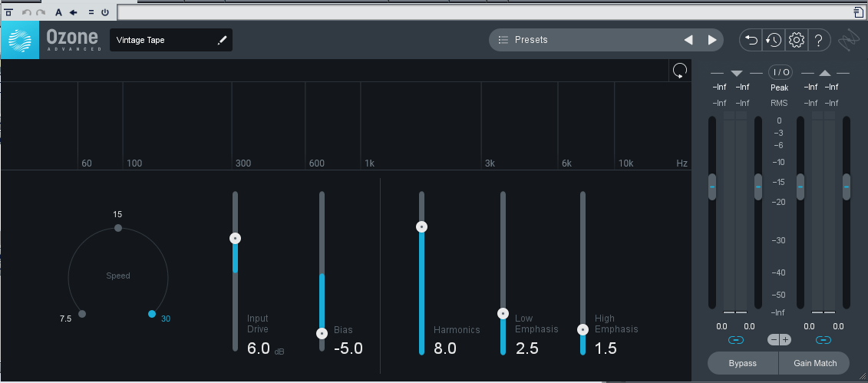Screen dimensions: 868x383
Task: Expand the output meter triangle options
Action: pyautogui.click(x=825, y=73)
